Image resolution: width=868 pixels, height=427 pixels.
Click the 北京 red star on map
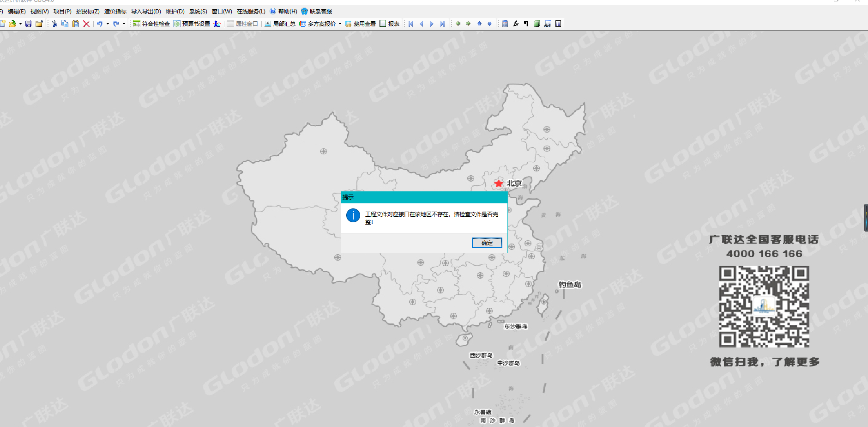498,183
